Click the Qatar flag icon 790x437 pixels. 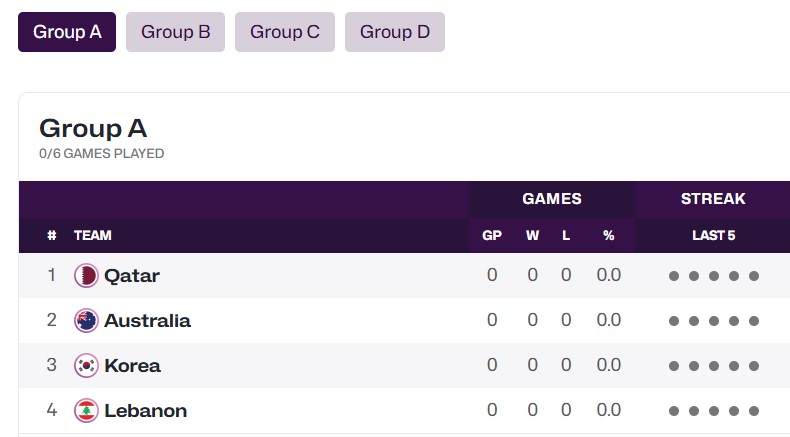[86, 276]
